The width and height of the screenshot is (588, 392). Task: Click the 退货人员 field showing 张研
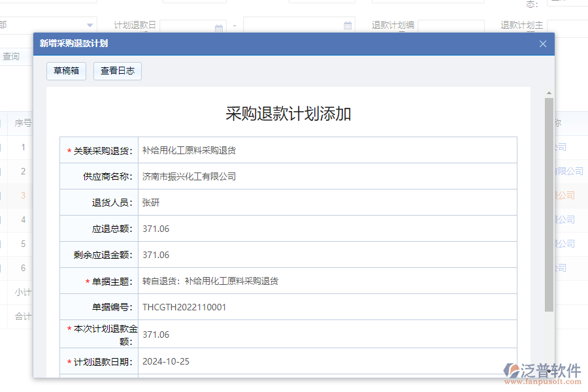click(261, 202)
